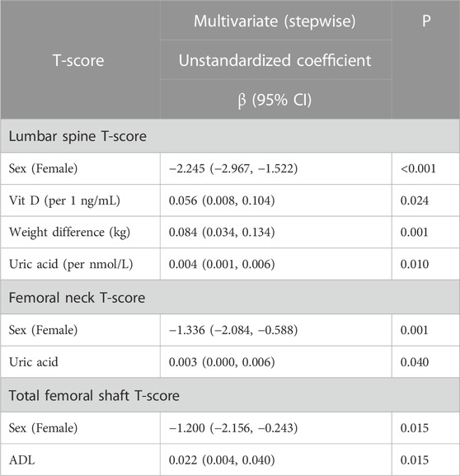
Task: Click the Multivariate (stepwise) header cell
Action: [275, 20]
